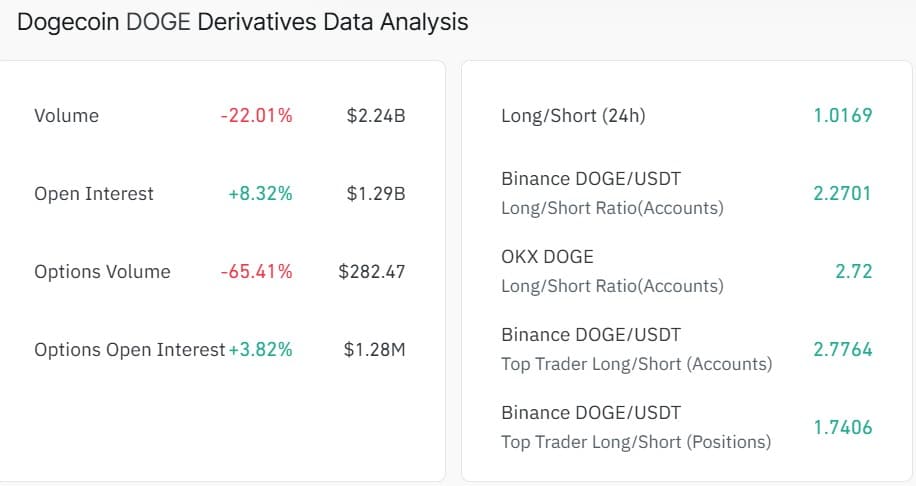The image size is (916, 486).
Task: Click the -22.01% volume change value
Action: coord(256,116)
